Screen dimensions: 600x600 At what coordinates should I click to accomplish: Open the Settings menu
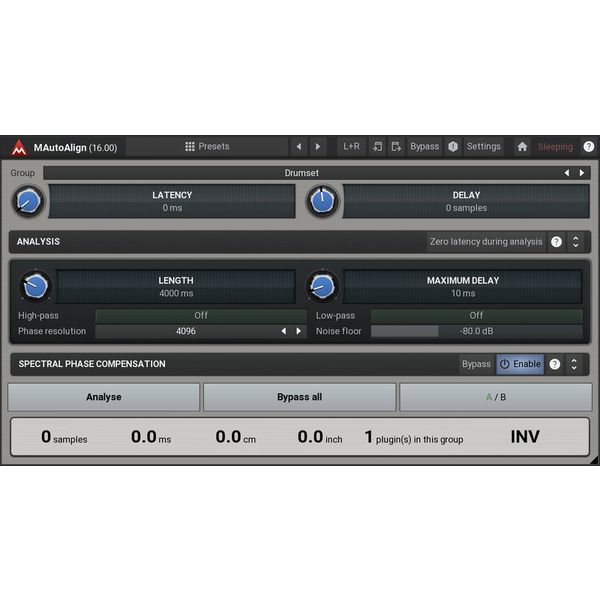(483, 146)
